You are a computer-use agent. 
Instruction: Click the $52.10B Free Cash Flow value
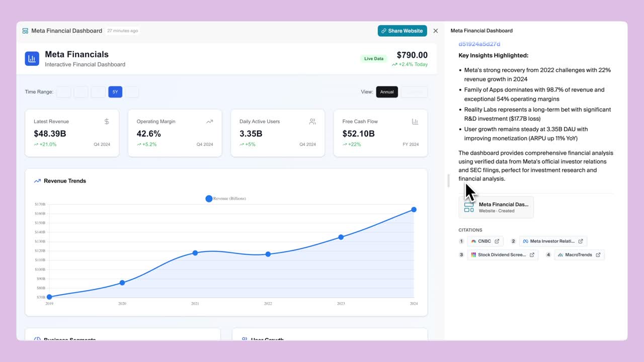pyautogui.click(x=358, y=134)
